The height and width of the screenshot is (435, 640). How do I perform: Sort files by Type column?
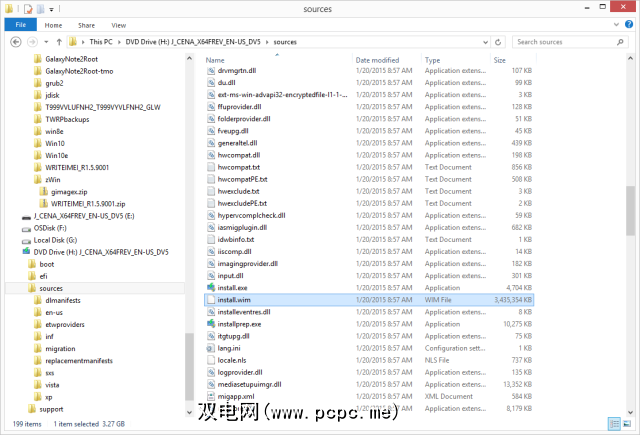[432, 60]
